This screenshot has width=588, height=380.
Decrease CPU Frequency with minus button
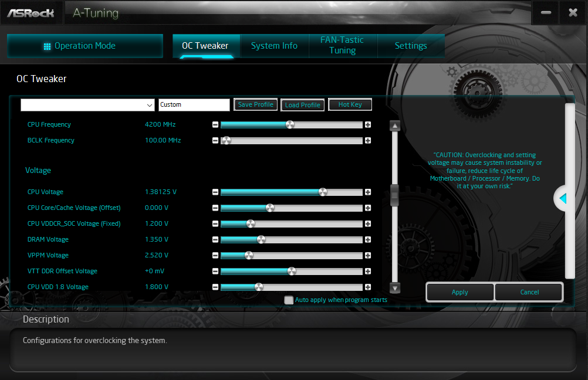tap(215, 125)
